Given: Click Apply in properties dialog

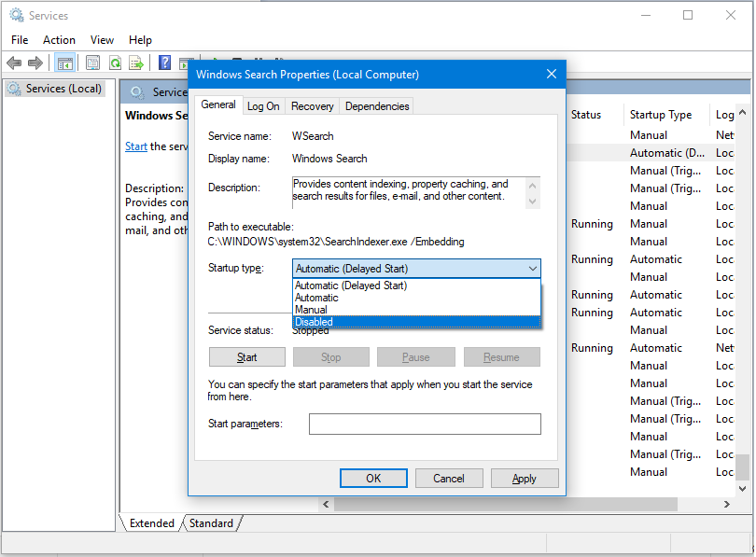Looking at the screenshot, I should (525, 478).
